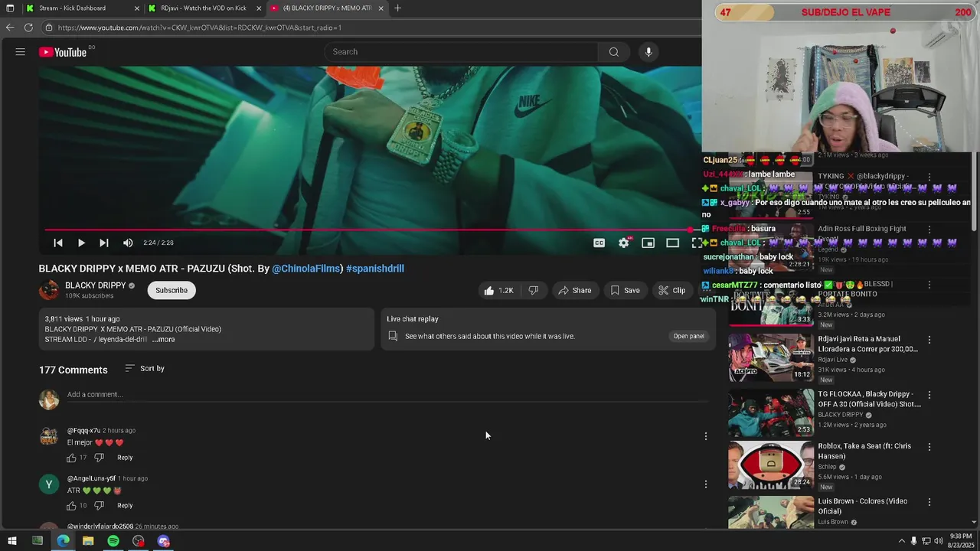Open options for Luis Brown Colores video
This screenshot has width=980, height=551.
(x=929, y=502)
